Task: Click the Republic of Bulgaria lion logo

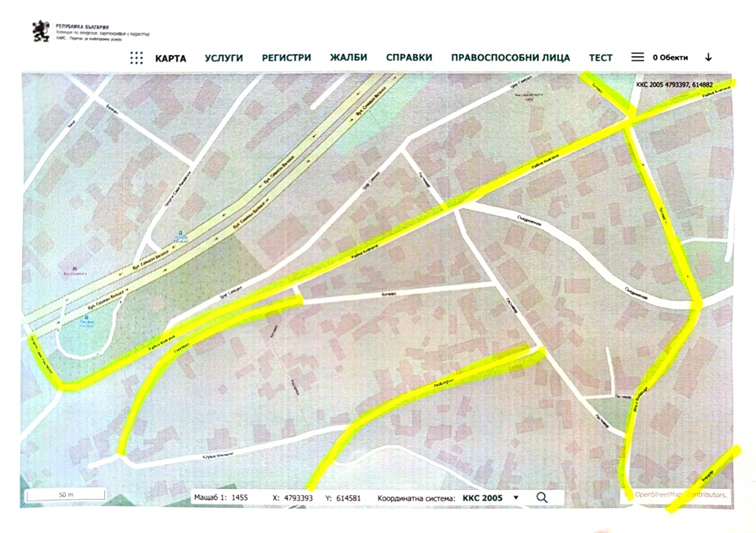Action: tap(39, 30)
